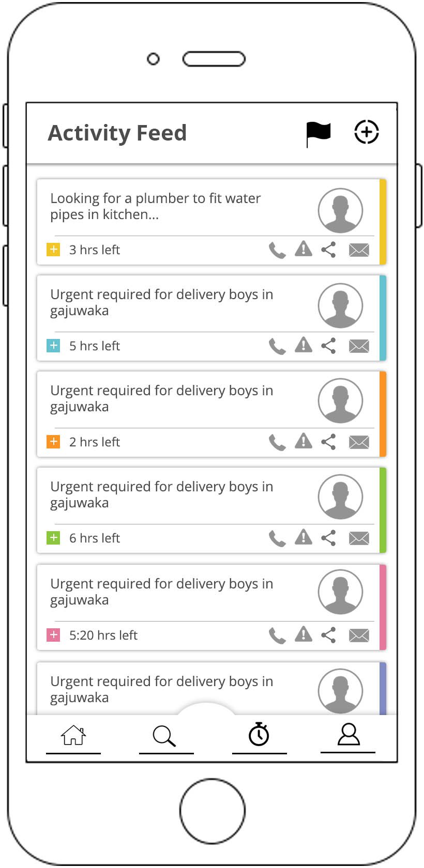The image size is (424, 868).
Task: Message the 6 hrs left post owner
Action: tap(359, 538)
